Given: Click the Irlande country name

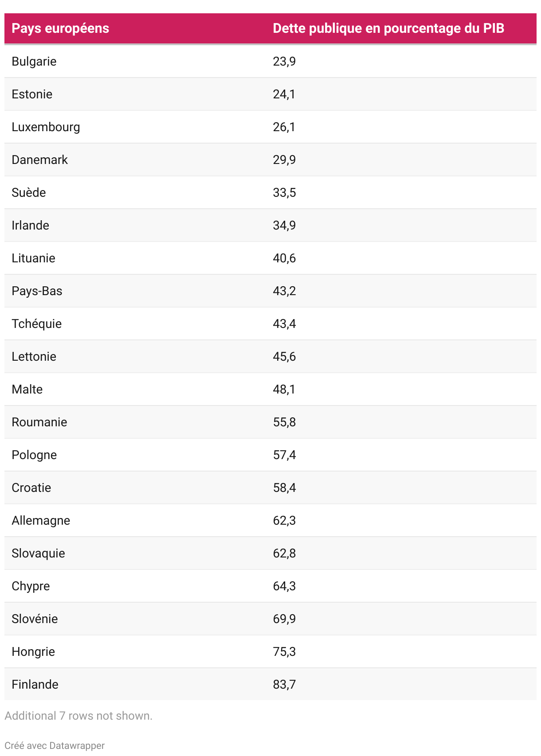Looking at the screenshot, I should (x=30, y=225).
